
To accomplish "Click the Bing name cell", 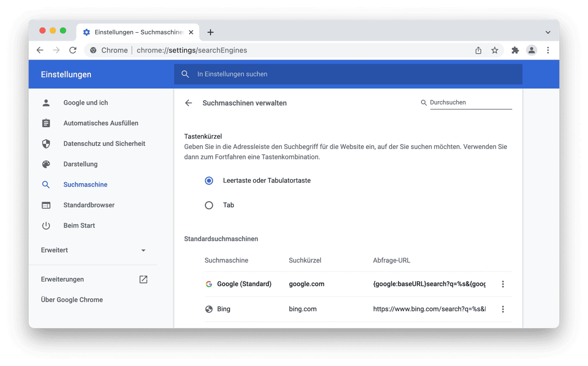I will [x=224, y=309].
